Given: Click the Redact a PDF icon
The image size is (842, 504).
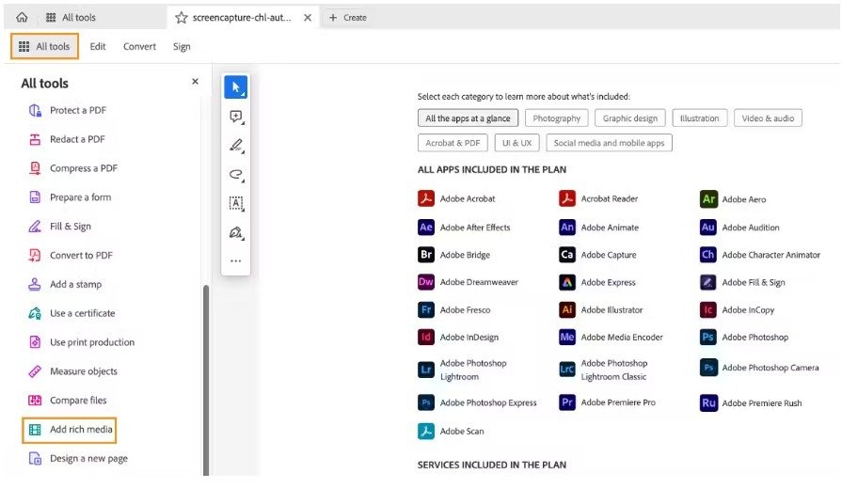Looking at the screenshot, I should (35, 139).
